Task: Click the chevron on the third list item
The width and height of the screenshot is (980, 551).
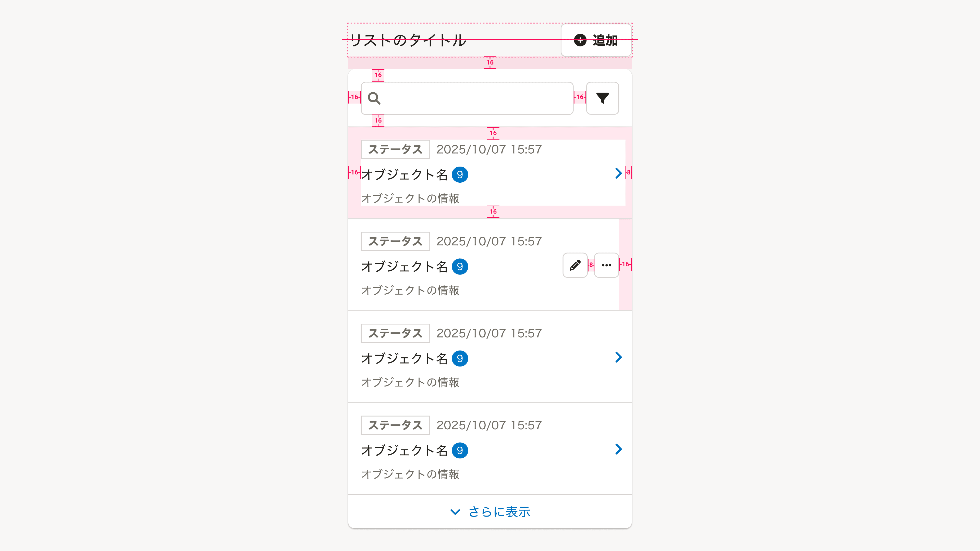Action: [x=619, y=357]
